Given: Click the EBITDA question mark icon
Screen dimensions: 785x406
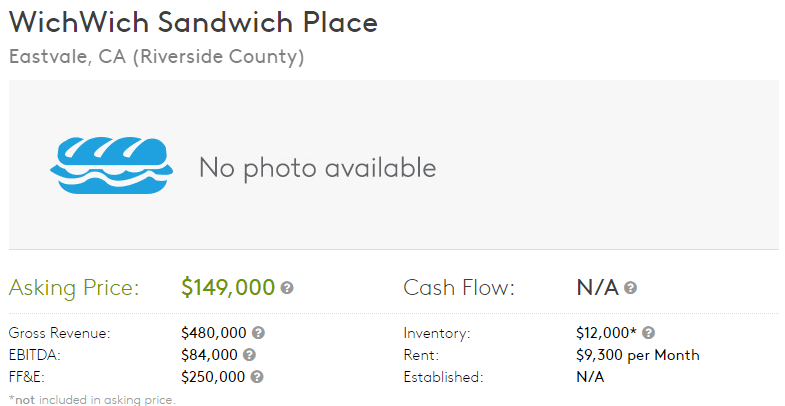Looking at the screenshot, I should [x=249, y=355].
